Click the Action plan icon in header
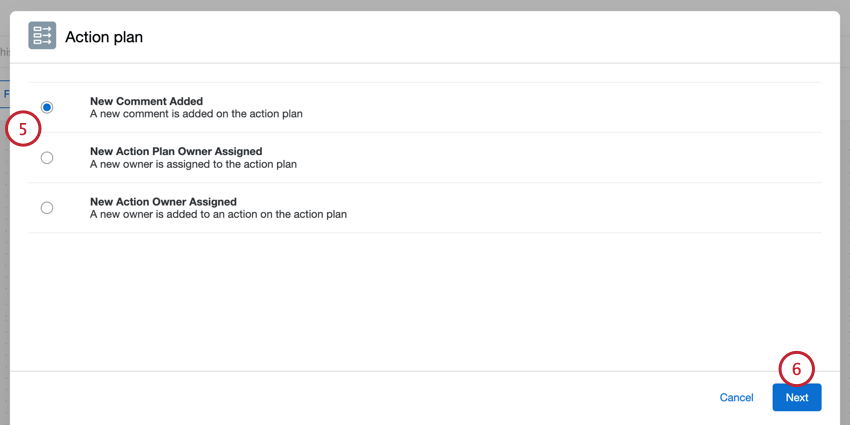 click(42, 36)
